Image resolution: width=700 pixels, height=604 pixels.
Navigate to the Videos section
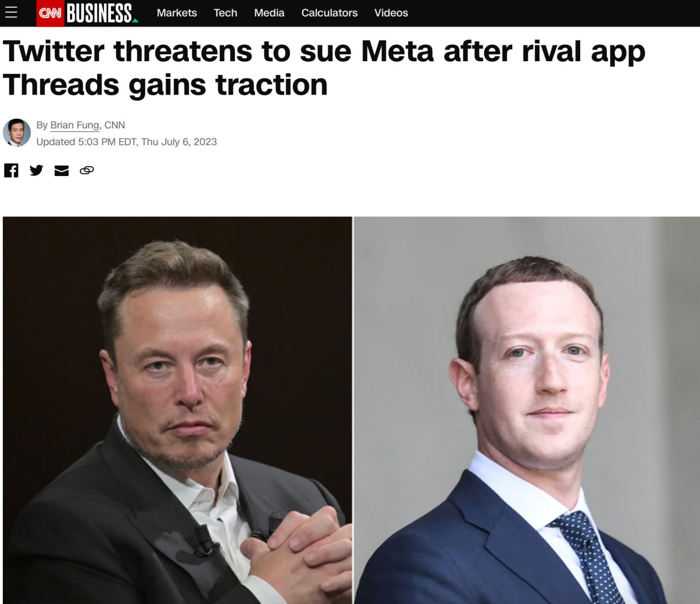point(391,13)
